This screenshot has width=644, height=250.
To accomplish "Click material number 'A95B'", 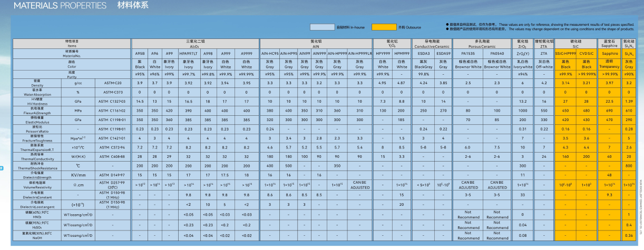I will click(x=140, y=54).
